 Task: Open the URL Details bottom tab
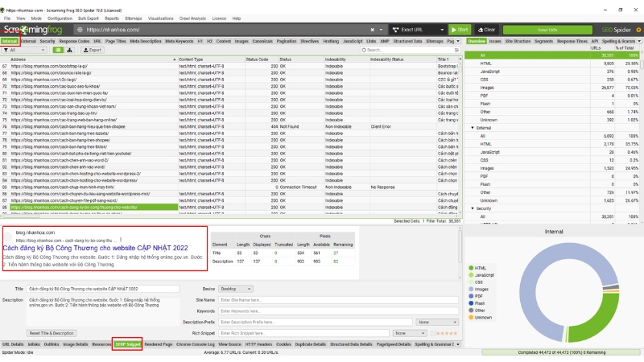13,344
